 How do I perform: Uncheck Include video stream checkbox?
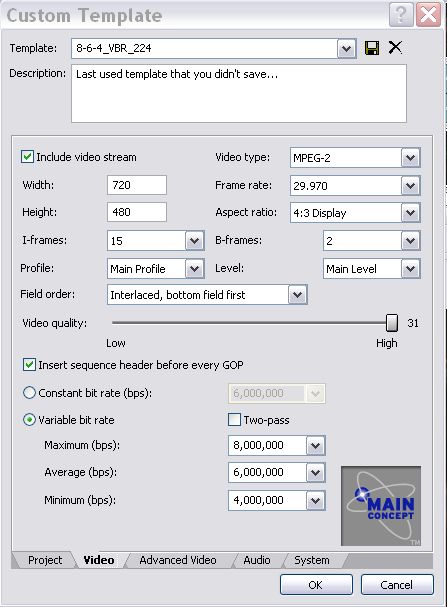tap(27, 157)
